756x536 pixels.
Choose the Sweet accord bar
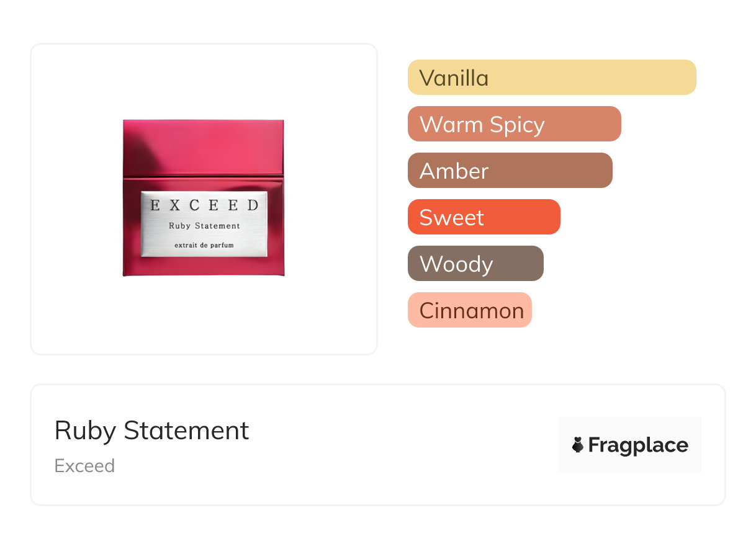click(484, 217)
